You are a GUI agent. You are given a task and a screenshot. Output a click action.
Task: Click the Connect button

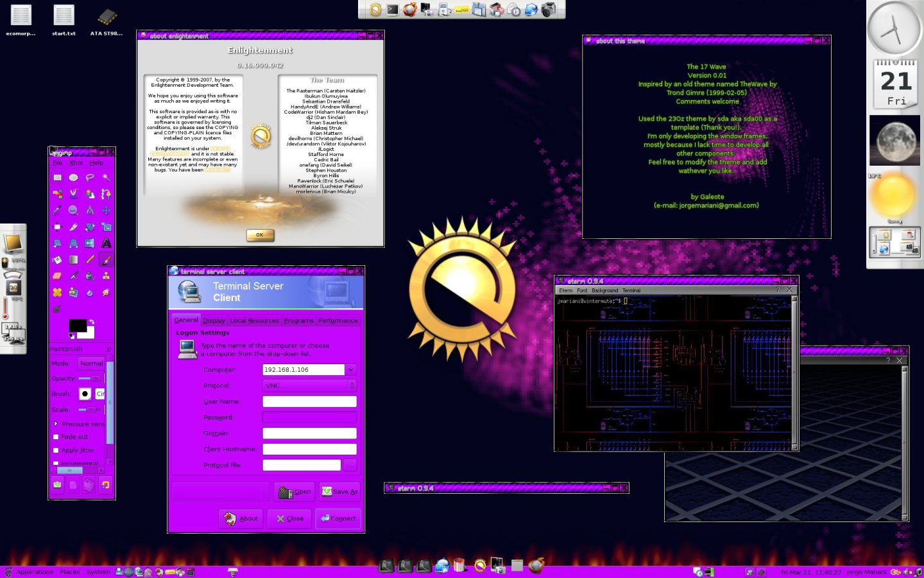pos(338,518)
